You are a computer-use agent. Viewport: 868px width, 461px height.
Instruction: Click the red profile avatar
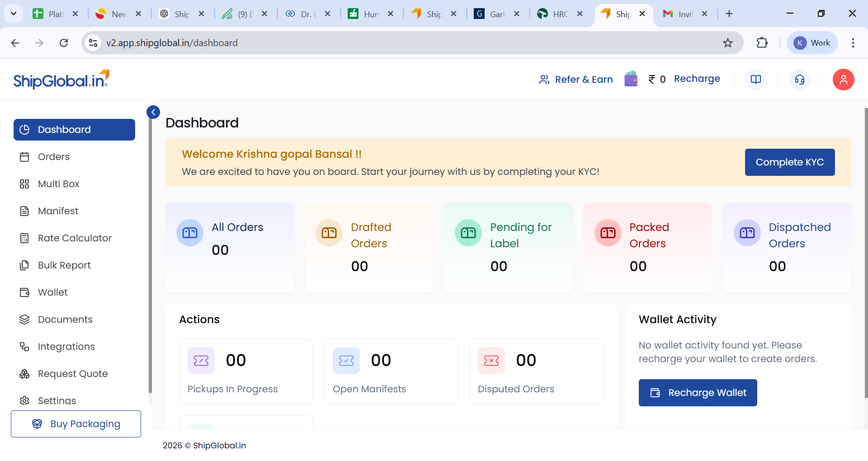click(844, 80)
